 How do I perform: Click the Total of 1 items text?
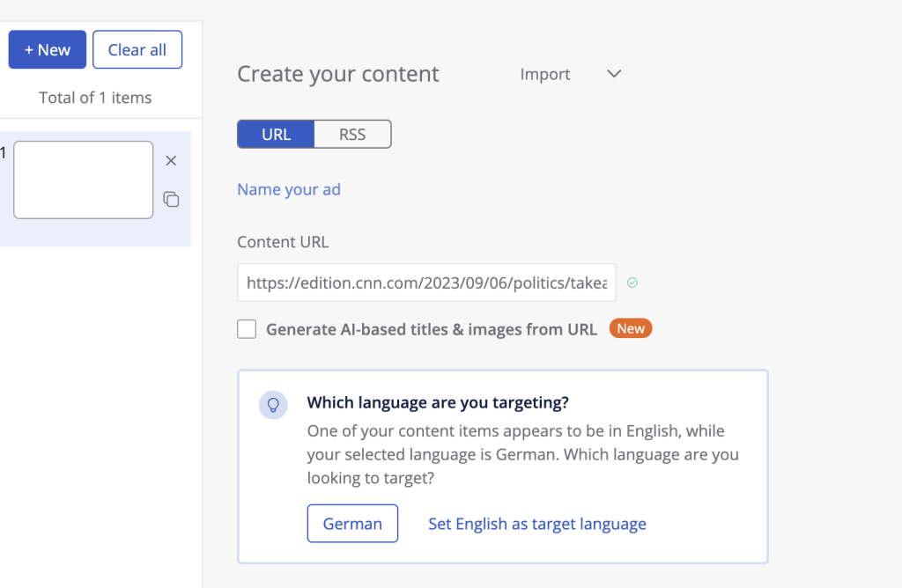(x=95, y=98)
